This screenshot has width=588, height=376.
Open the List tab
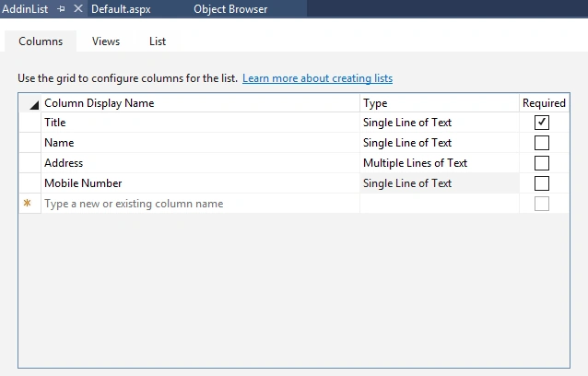[158, 41]
